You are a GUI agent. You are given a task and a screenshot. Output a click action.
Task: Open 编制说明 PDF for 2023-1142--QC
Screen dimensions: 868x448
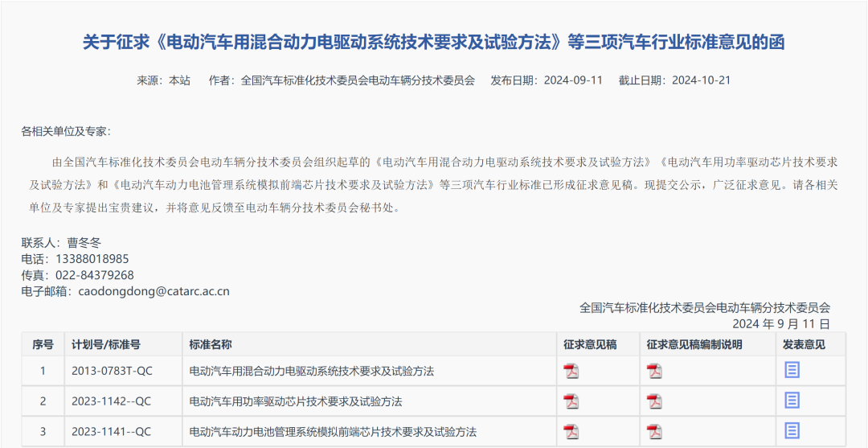click(654, 401)
